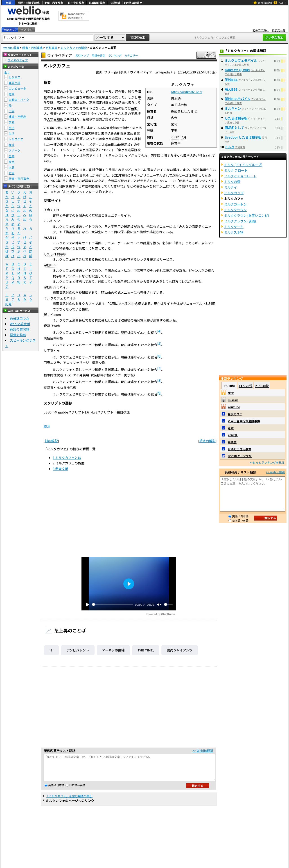The height and width of the screenshot is (868, 289).
Task: Expand the 自動車・バイク category
Action: [x=6, y=100]
